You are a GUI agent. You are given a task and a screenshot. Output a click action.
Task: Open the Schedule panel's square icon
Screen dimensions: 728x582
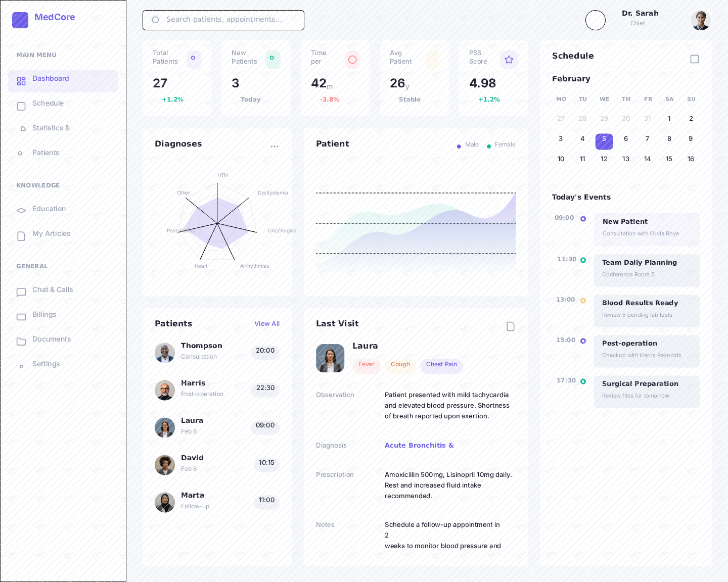tap(695, 59)
